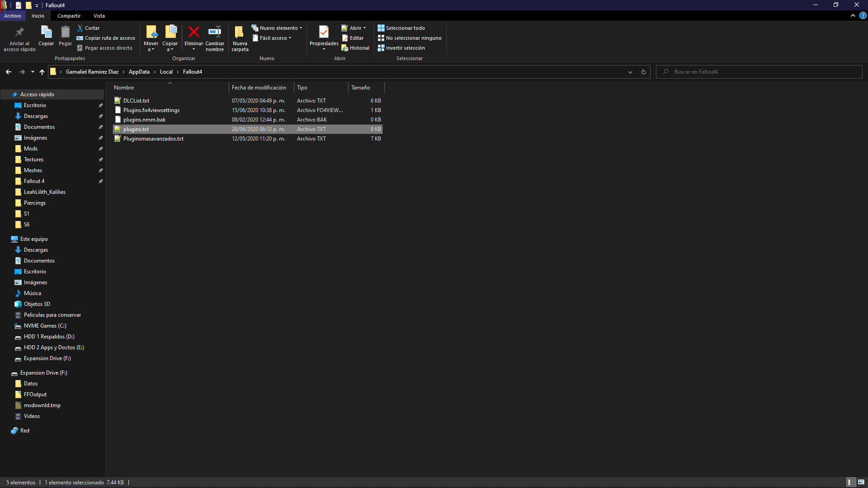The width and height of the screenshot is (868, 488).
Task: Click the Historial icon
Action: [345, 48]
